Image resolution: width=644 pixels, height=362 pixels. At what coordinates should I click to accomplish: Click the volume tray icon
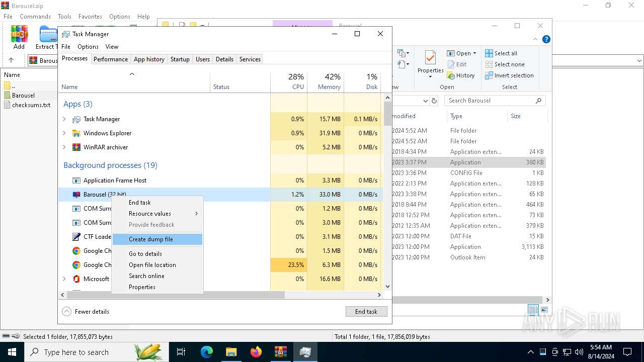pos(579,352)
